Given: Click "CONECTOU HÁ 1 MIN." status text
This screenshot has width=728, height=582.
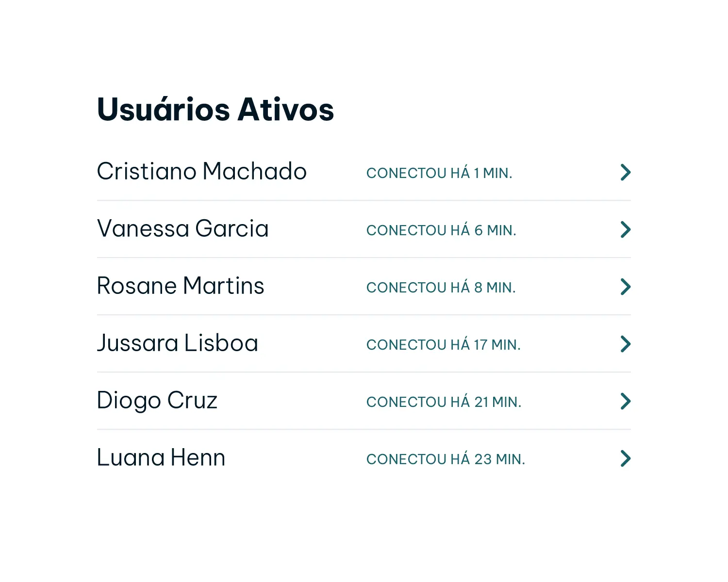Looking at the screenshot, I should pos(439,173).
